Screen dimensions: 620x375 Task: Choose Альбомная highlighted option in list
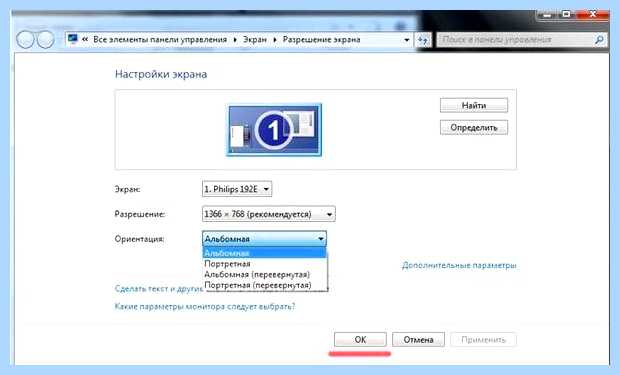click(264, 252)
